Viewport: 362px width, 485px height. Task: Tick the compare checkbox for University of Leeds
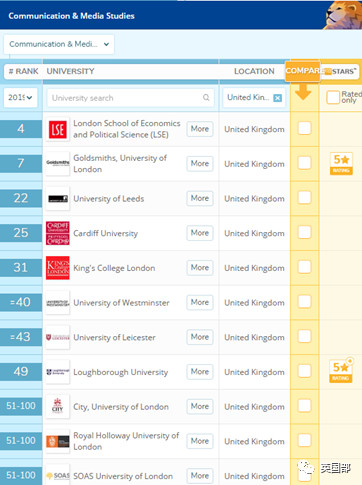coord(304,197)
